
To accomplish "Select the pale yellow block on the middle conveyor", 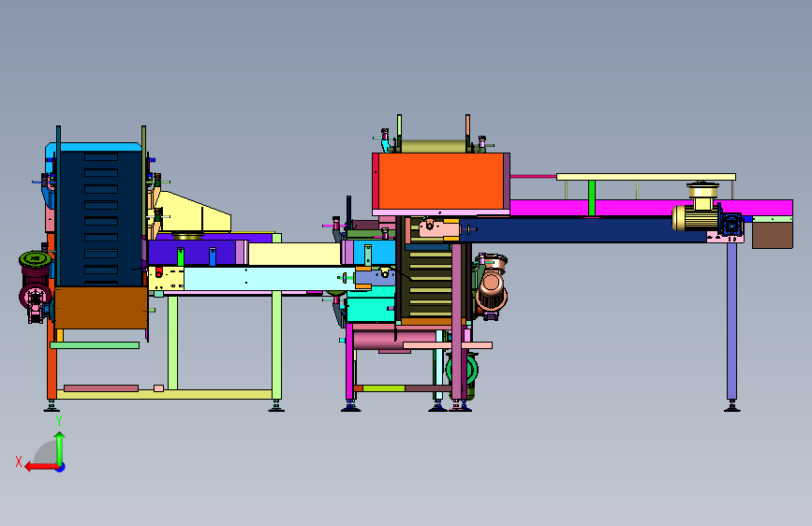I will (x=294, y=254).
